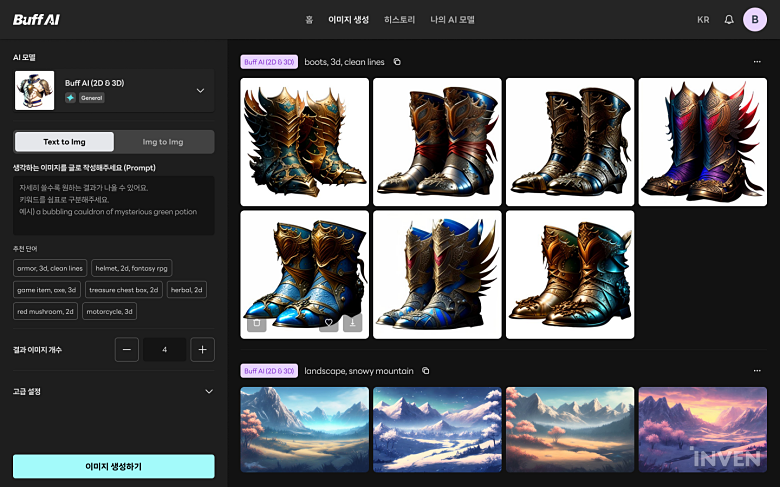Copy the 'landscape, snowy mountain' prompt
Viewport: 780px width, 487px height.
pos(426,371)
